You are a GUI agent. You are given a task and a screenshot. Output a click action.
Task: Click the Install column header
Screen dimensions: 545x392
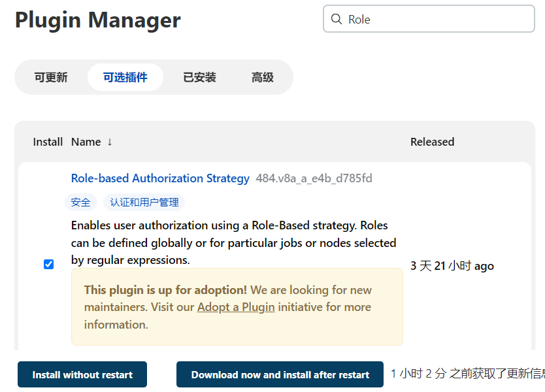48,142
